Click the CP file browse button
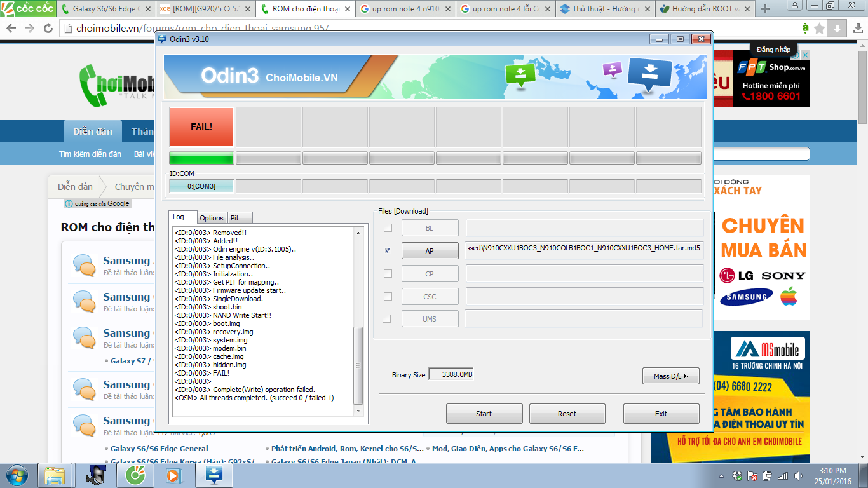Screen dimensions: 868x488 point(430,274)
